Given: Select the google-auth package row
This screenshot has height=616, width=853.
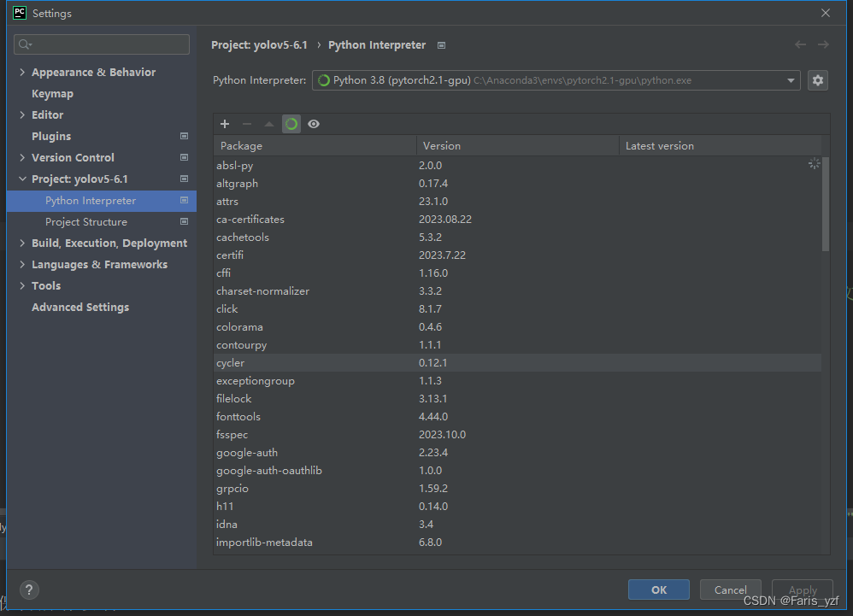Looking at the screenshot, I should pyautogui.click(x=517, y=452).
